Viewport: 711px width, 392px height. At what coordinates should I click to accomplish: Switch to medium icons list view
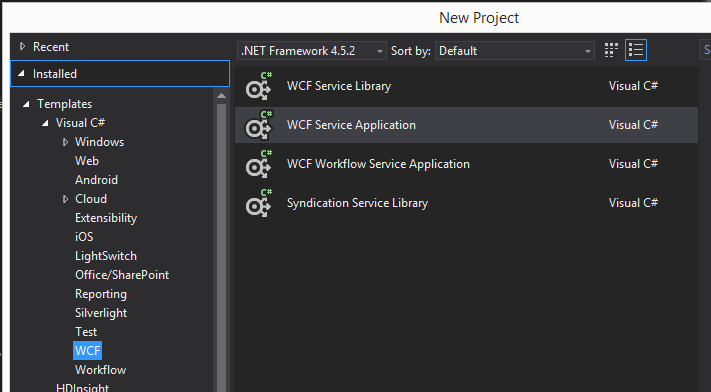pos(636,50)
